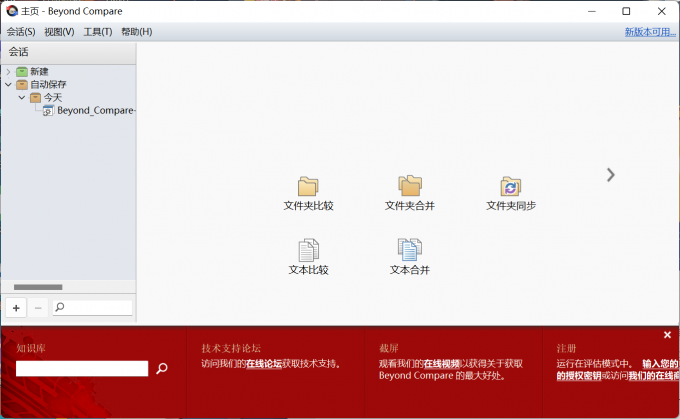Screen dimensions: 680x419
Task: Open the 会话(S) menu
Action: pos(21,32)
